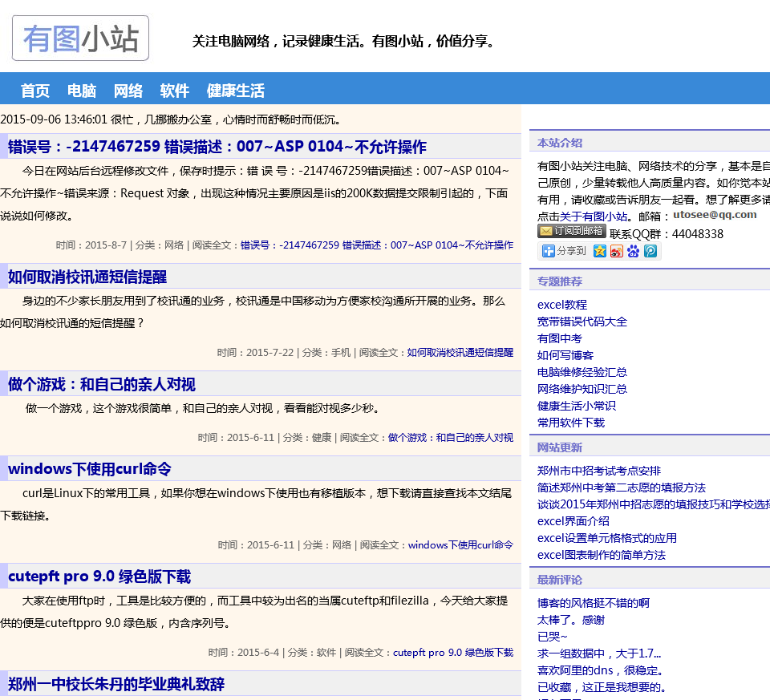
Task: Select the QQ group number 44048338
Action: click(697, 234)
